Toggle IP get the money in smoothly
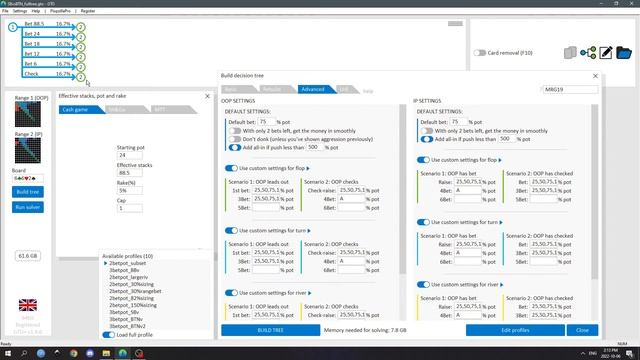 coord(427,131)
